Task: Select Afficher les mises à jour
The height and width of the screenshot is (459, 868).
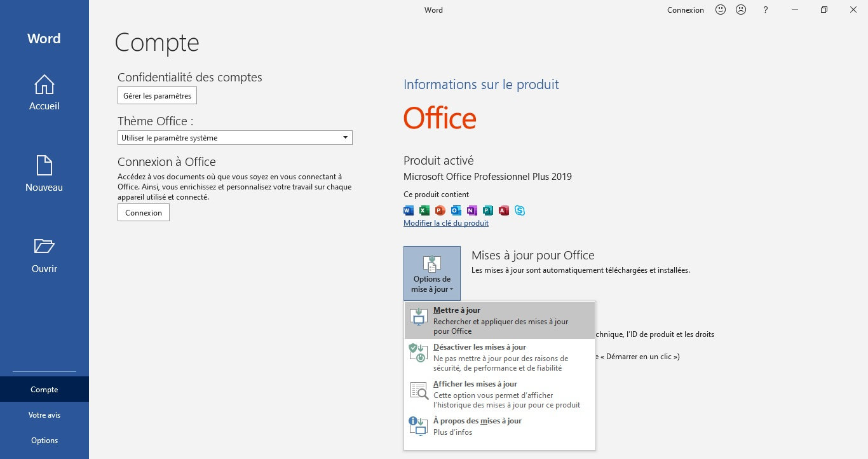Action: (x=499, y=394)
